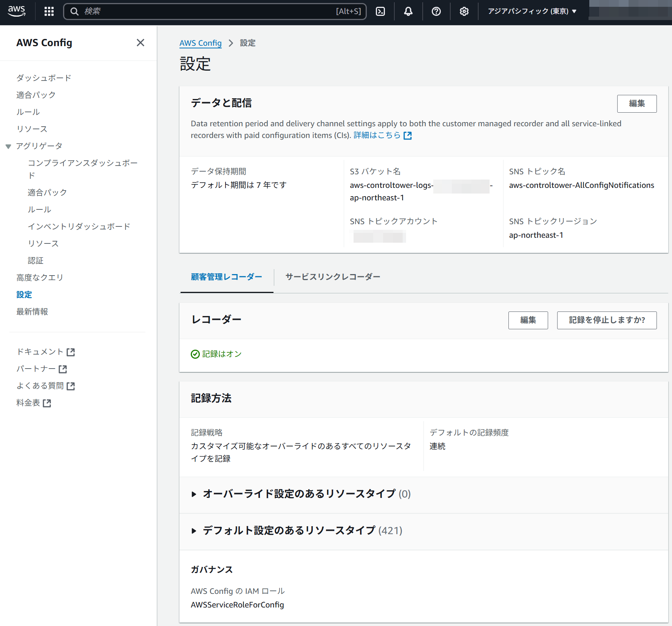Click the external link icon beside ドキュメント
Viewport: 672px width, 626px height.
click(x=71, y=352)
